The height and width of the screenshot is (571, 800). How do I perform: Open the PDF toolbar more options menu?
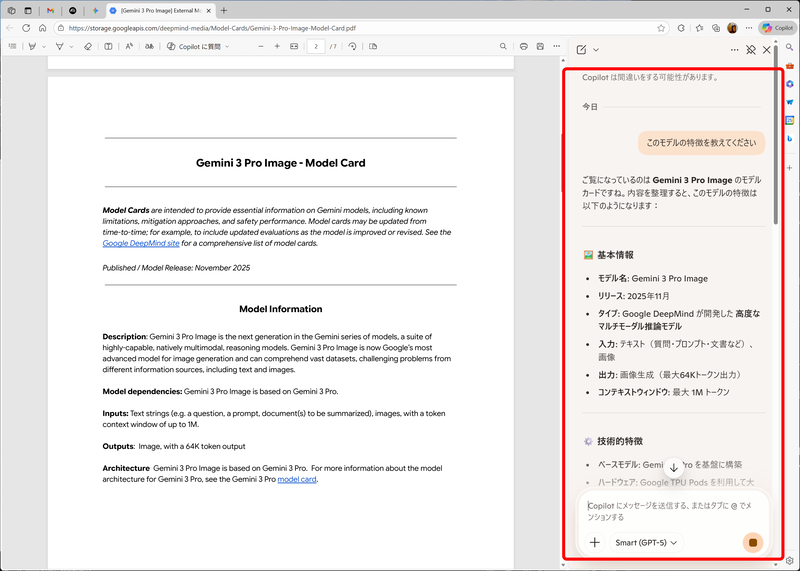click(x=557, y=46)
